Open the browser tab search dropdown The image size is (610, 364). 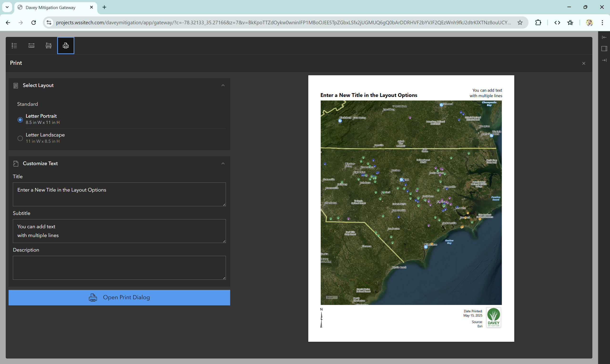pyautogui.click(x=7, y=7)
